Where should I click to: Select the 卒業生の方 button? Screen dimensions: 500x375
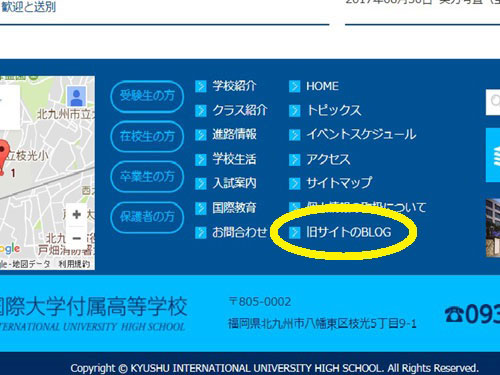[x=147, y=177]
